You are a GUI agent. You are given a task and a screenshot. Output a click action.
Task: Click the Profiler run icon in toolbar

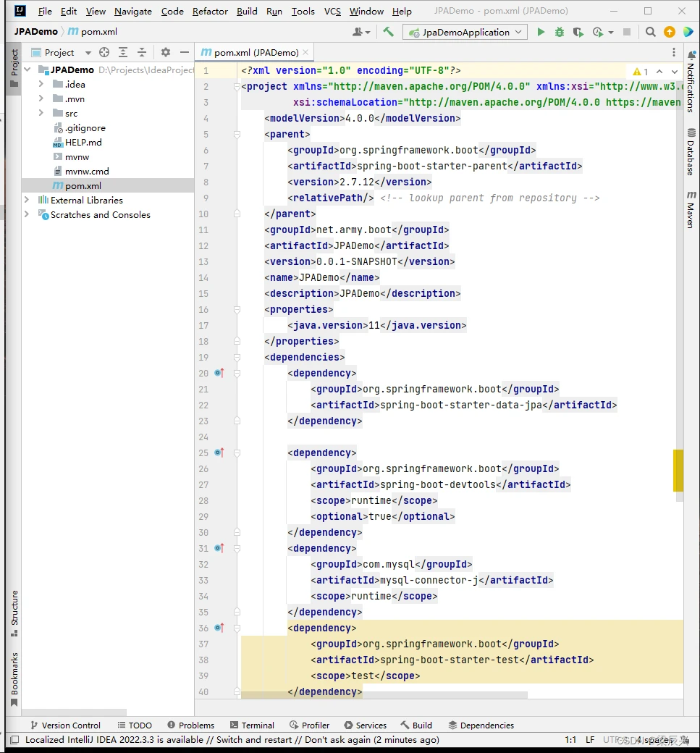(598, 32)
